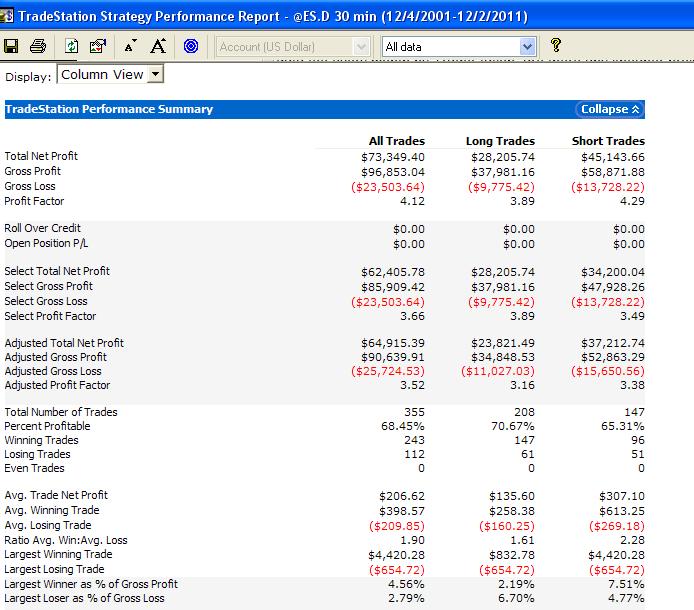
Task: Click the Even Trades row label
Action: (x=34, y=468)
